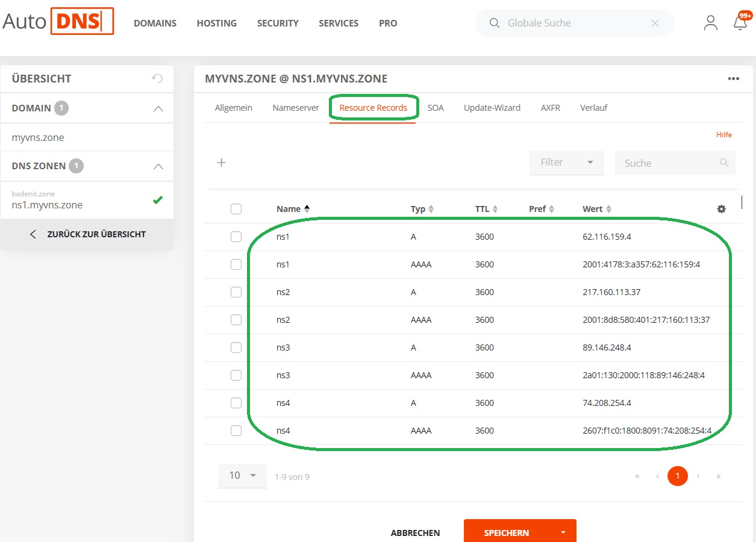Screen dimensions: 756x542
Task: Go to the previous page arrow
Action: 657,476
